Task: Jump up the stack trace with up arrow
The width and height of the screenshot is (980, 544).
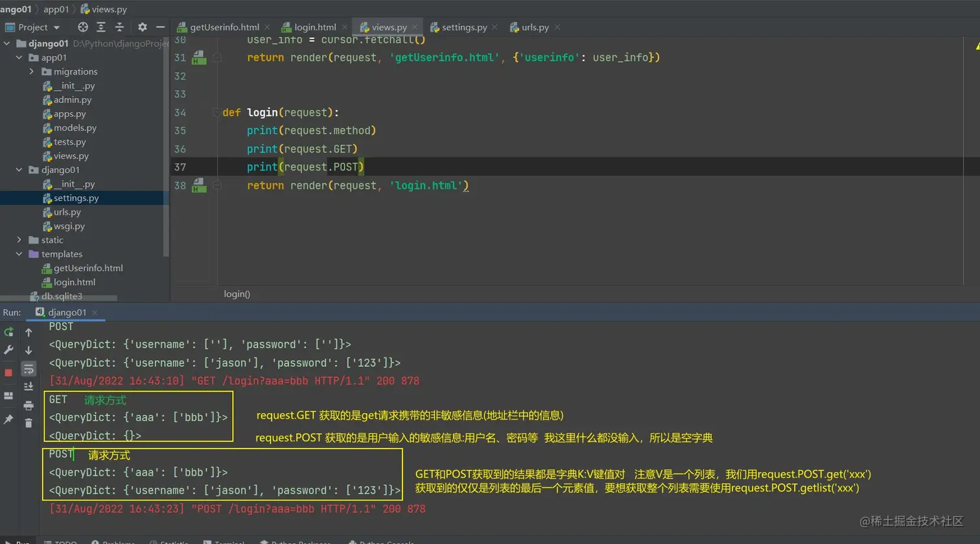Action: click(29, 332)
